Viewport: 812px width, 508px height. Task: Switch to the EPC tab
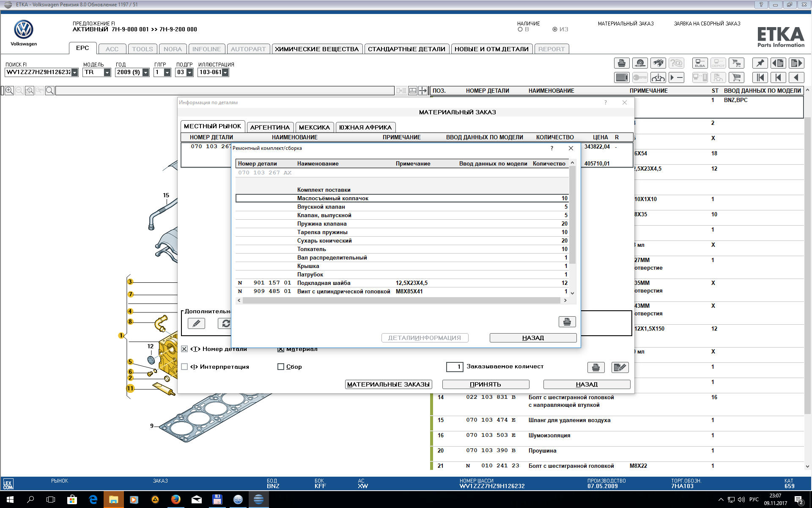click(82, 48)
